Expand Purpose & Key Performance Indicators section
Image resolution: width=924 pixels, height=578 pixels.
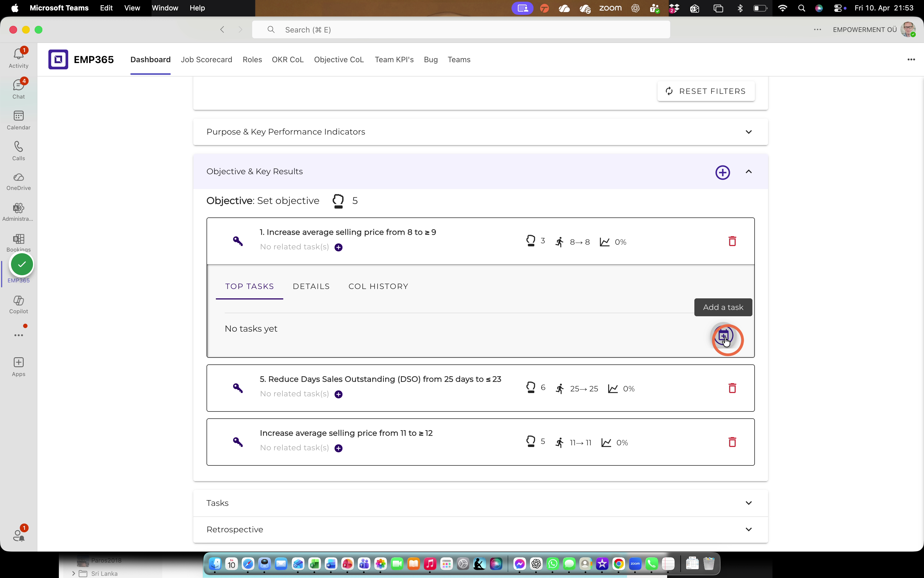748,132
